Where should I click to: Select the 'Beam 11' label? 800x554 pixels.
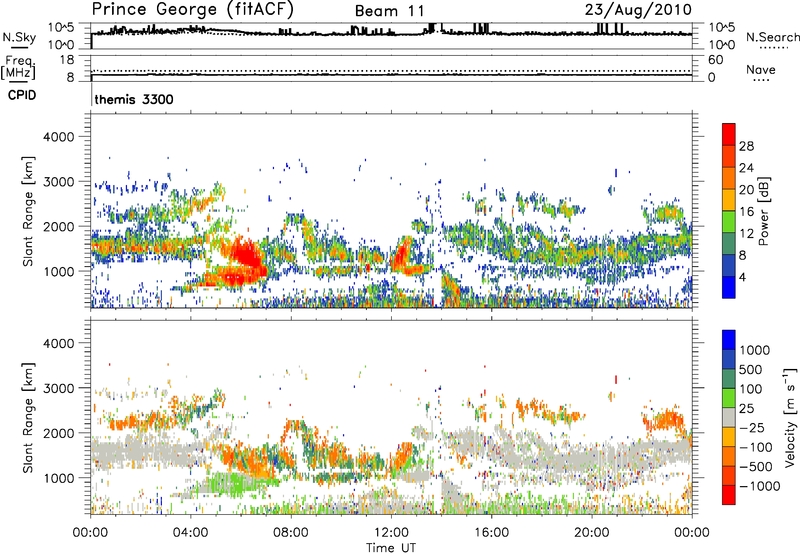tap(390, 11)
